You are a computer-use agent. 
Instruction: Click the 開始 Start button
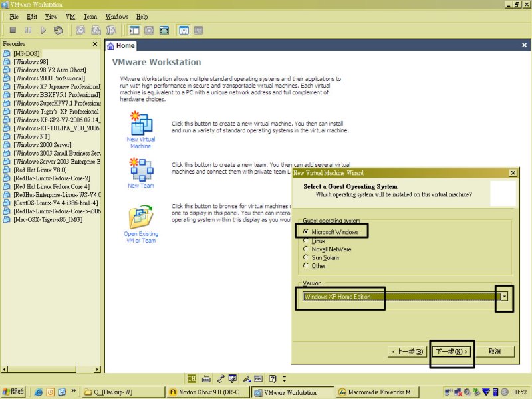[13, 392]
